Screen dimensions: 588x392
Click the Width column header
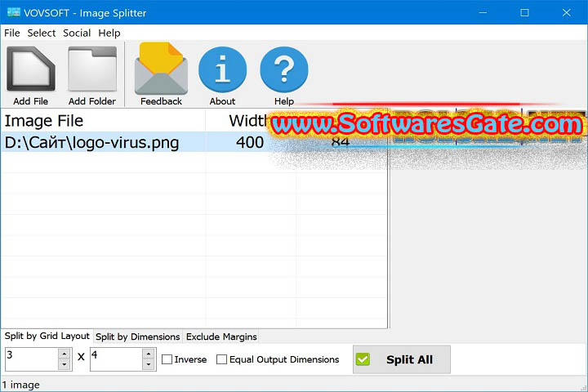248,120
